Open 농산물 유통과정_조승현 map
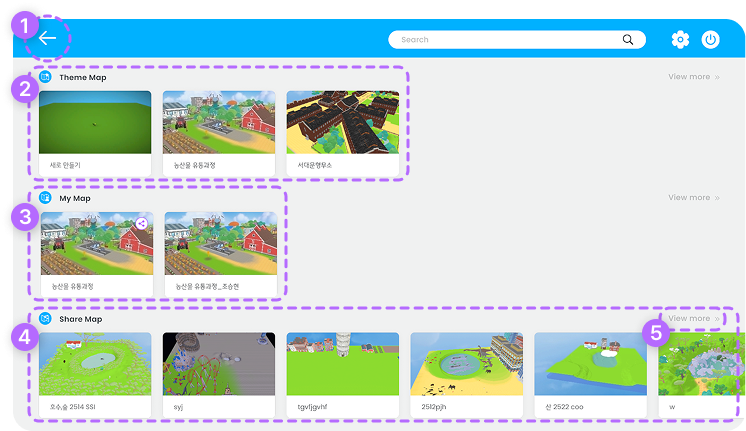The width and height of the screenshot is (746, 431). click(219, 253)
